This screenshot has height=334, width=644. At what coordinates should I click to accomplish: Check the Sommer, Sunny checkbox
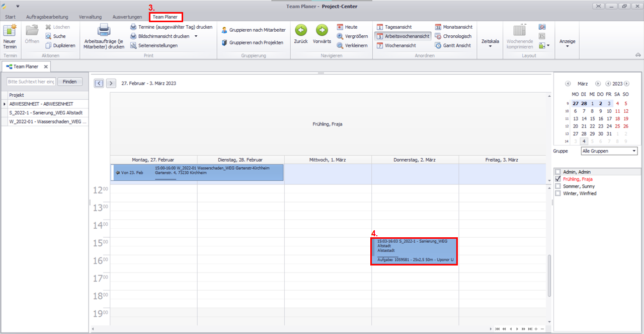coord(557,186)
